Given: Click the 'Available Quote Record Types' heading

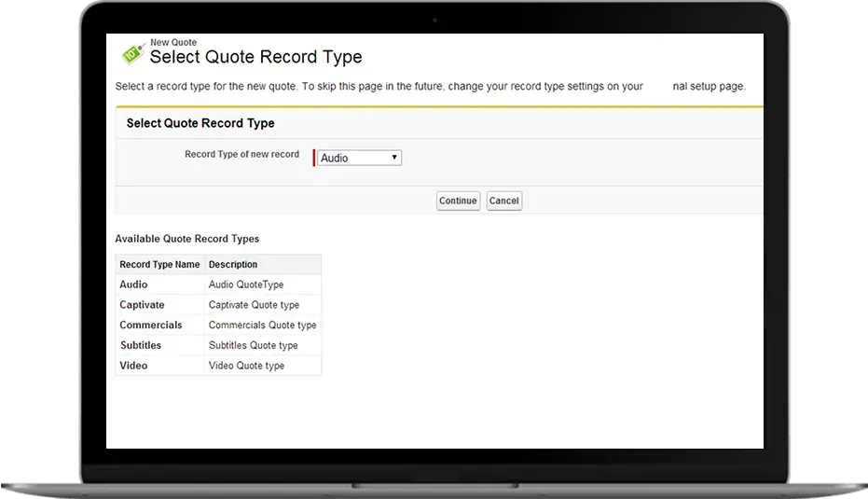Looking at the screenshot, I should tap(187, 239).
